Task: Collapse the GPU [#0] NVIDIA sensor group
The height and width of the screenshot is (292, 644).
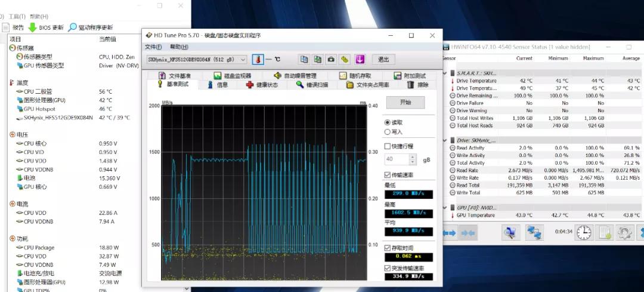Action: click(445, 208)
